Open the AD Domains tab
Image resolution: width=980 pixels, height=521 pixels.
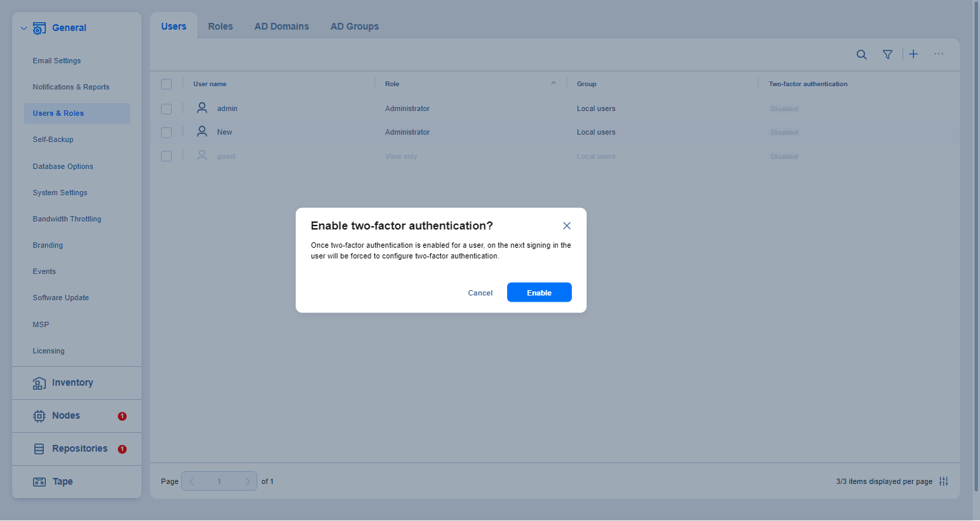click(282, 26)
